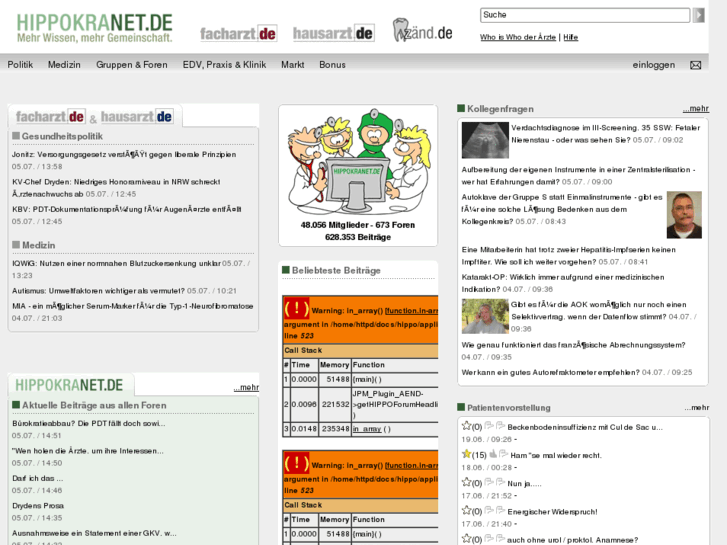
Task: Open Verdachtsdiagnose III-Screening question
Action: point(606,134)
